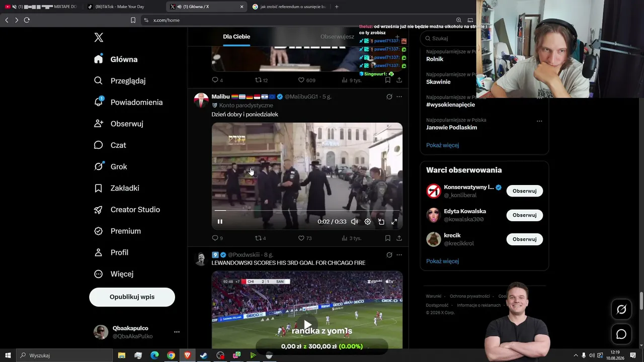Open Google Chrome from the taskbar
Screen dimensions: 644x362
click(x=171, y=355)
